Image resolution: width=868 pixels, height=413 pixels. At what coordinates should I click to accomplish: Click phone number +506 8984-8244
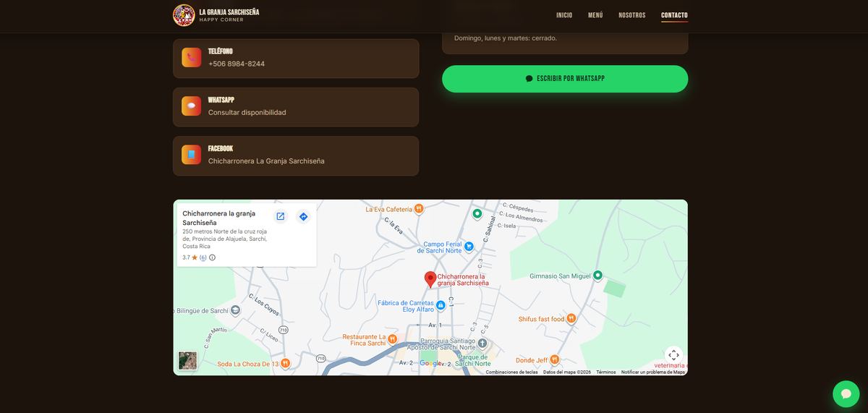click(237, 64)
